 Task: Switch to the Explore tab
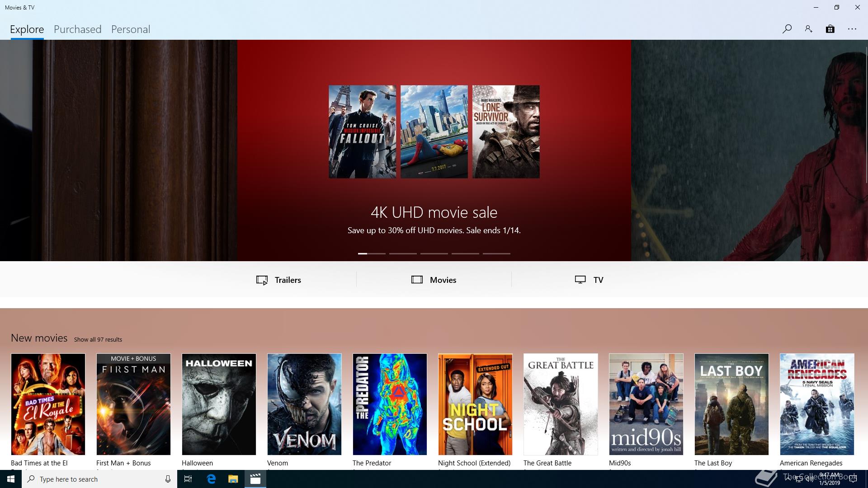tap(27, 29)
